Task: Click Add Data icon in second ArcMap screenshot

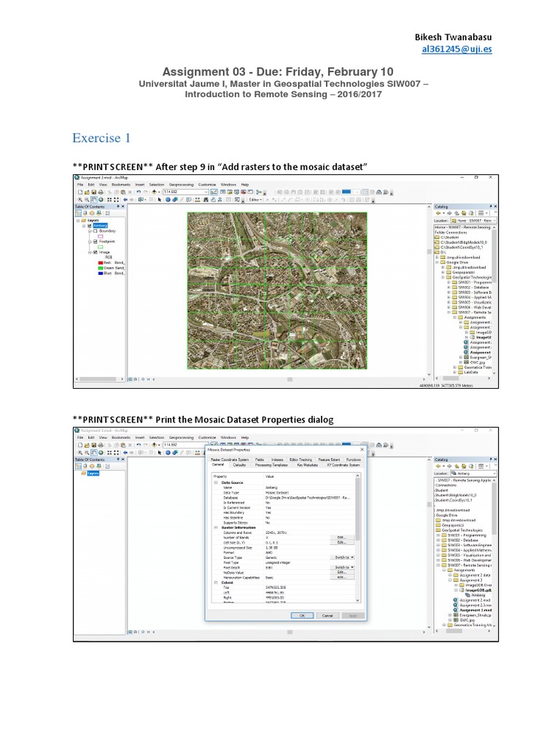Action: coord(155,444)
